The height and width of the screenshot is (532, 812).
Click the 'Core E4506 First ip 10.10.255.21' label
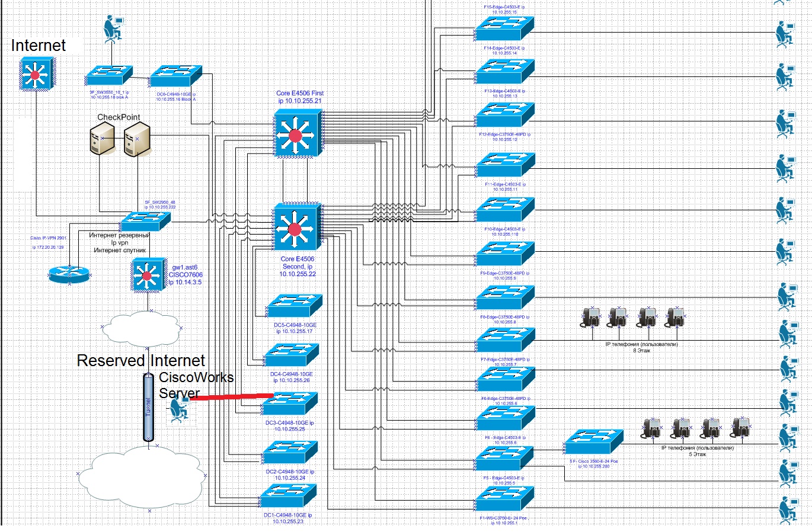pos(300,97)
